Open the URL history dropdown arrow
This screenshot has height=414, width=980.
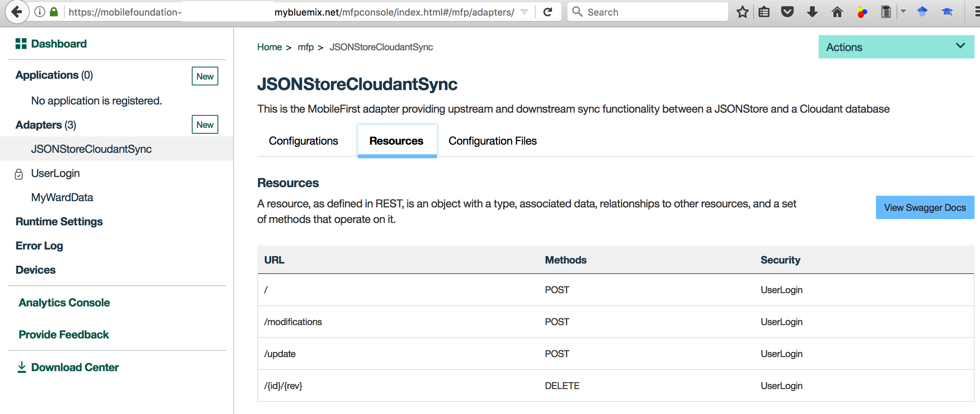524,12
